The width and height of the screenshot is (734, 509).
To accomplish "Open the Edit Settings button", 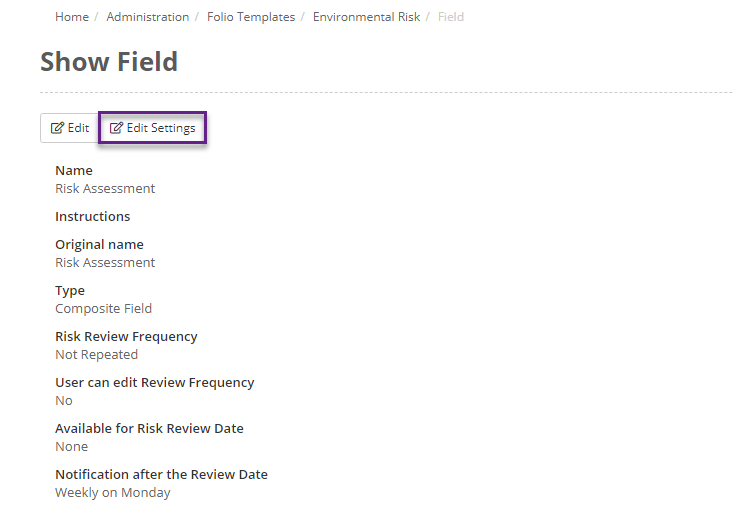I will (x=153, y=128).
